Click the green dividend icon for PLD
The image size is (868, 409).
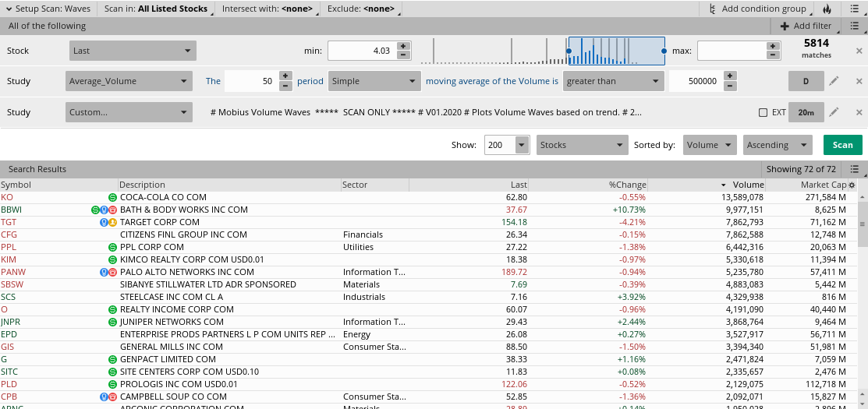click(112, 384)
